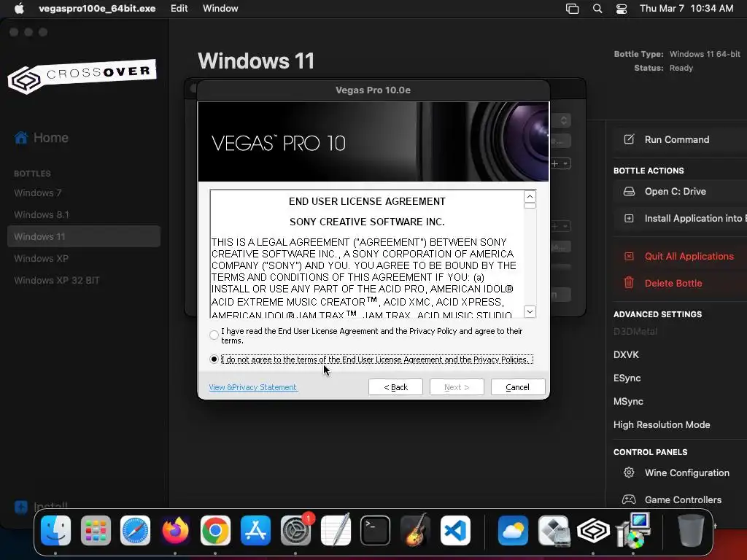The image size is (747, 560).
Task: Open GarageBand from the Dock
Action: point(415,531)
